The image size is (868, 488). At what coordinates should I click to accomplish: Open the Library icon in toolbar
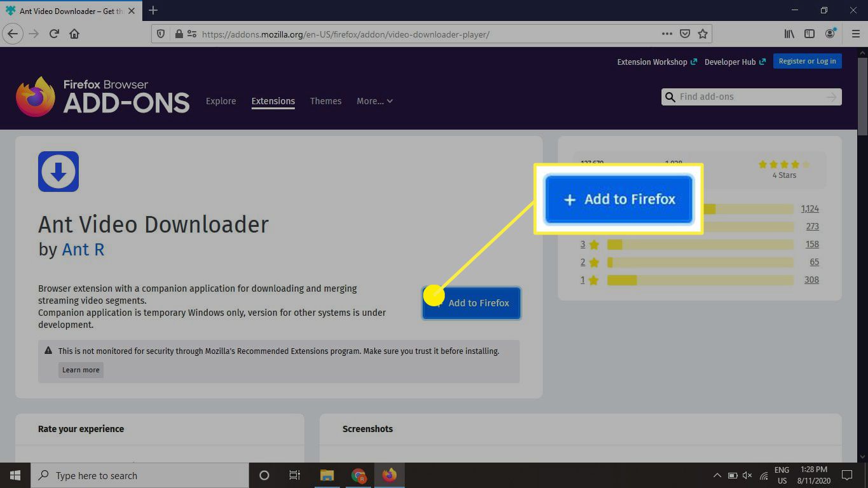point(789,34)
